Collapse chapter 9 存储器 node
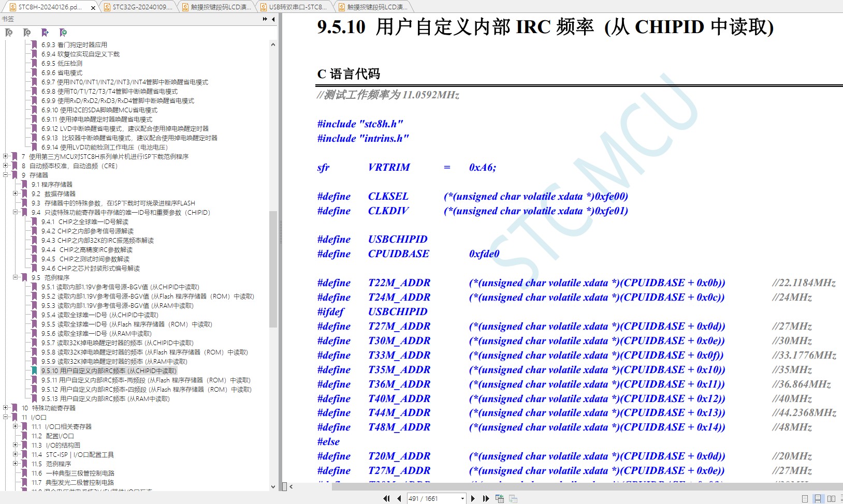Viewport: 843px width, 504px height. tap(5, 175)
